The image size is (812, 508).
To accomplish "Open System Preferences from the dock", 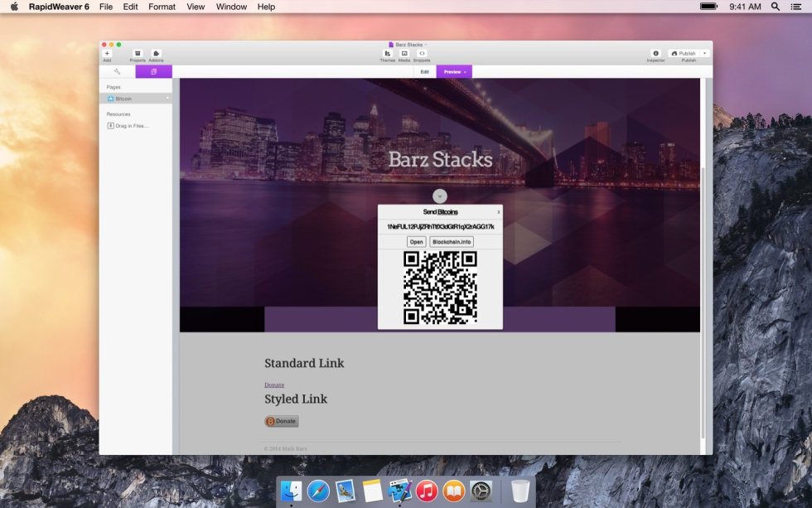I will [481, 491].
